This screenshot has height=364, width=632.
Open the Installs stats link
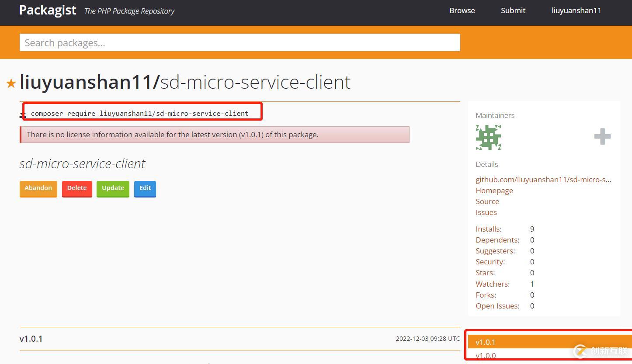[488, 229]
